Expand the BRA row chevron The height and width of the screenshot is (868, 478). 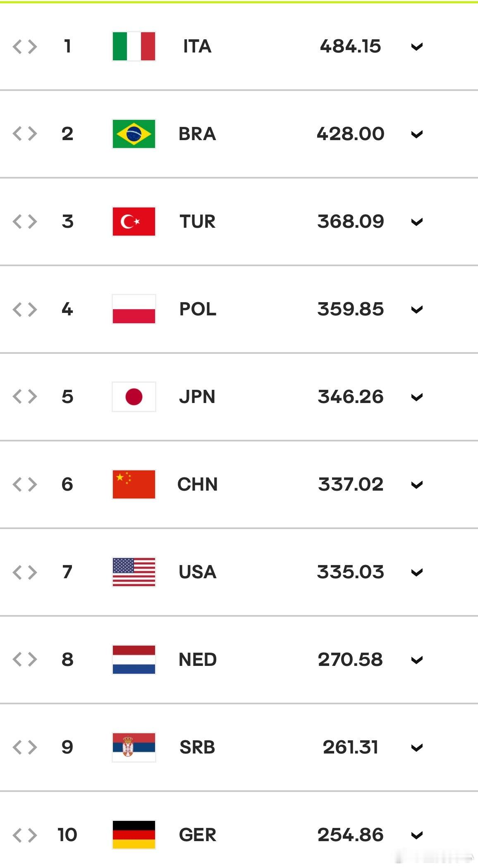coord(417,134)
